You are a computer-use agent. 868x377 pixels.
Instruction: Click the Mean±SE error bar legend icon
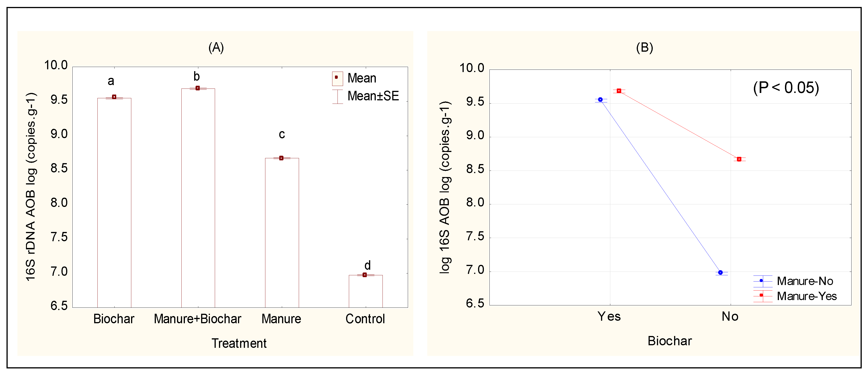337,97
